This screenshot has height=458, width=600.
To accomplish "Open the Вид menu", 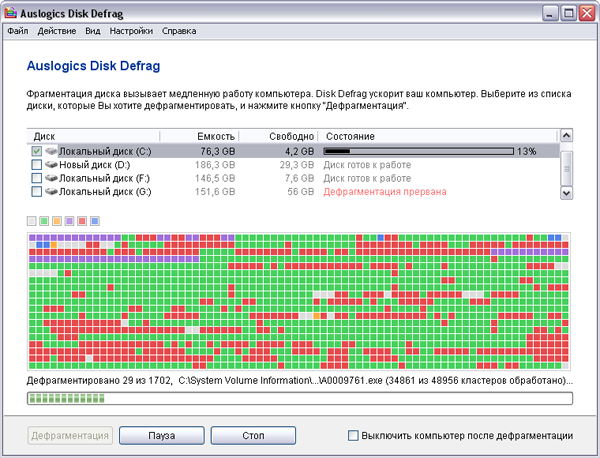I will click(x=93, y=31).
